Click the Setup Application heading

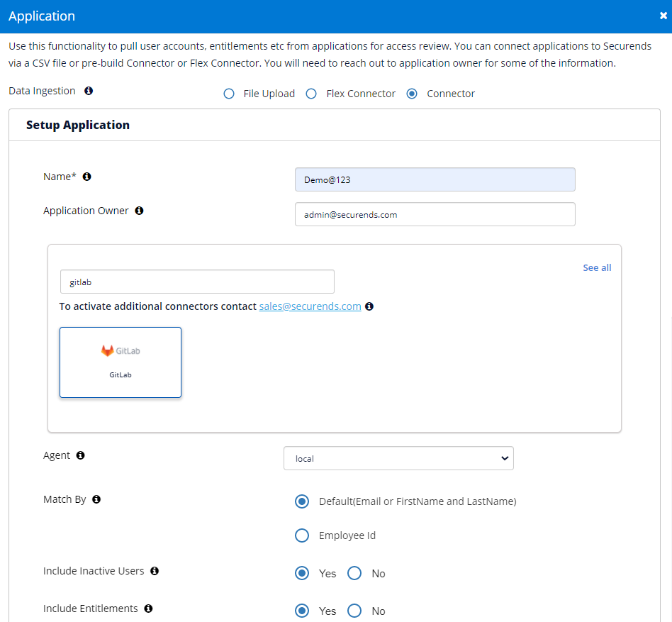click(x=77, y=125)
